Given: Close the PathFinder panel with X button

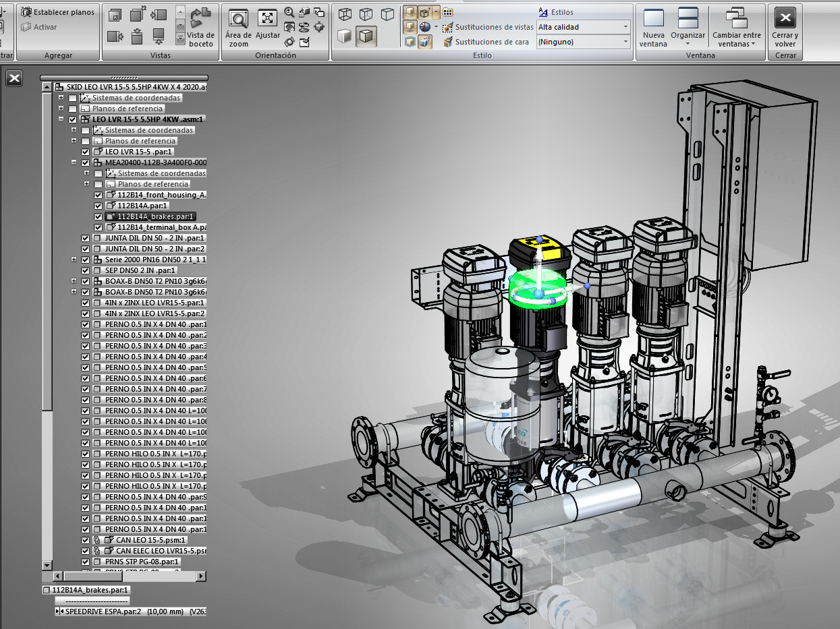Looking at the screenshot, I should pos(14,78).
